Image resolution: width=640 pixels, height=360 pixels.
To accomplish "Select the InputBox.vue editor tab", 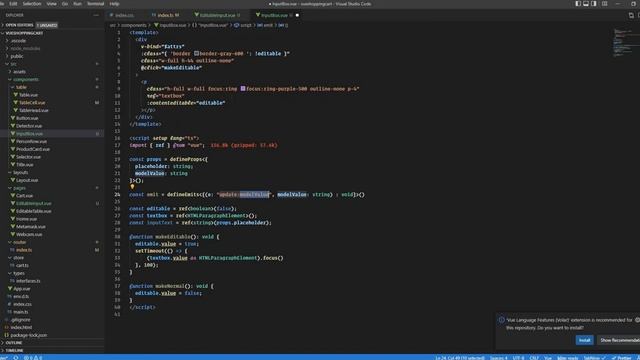I will pos(274,15).
